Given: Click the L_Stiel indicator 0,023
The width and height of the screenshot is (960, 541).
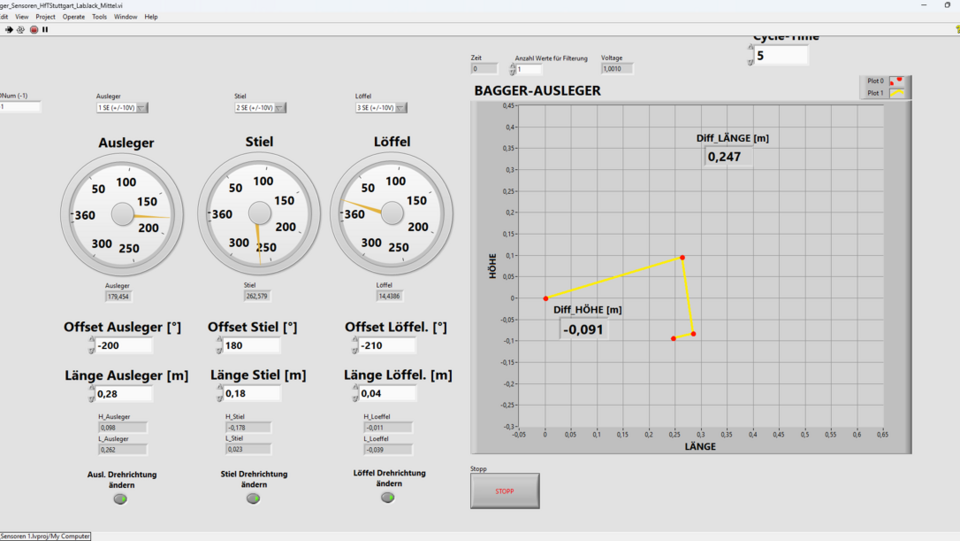Looking at the screenshot, I should [248, 449].
